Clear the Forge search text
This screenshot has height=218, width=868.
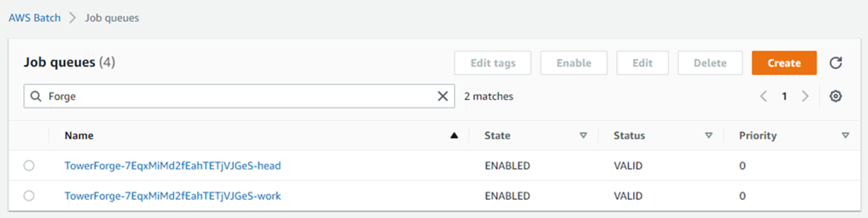[442, 96]
